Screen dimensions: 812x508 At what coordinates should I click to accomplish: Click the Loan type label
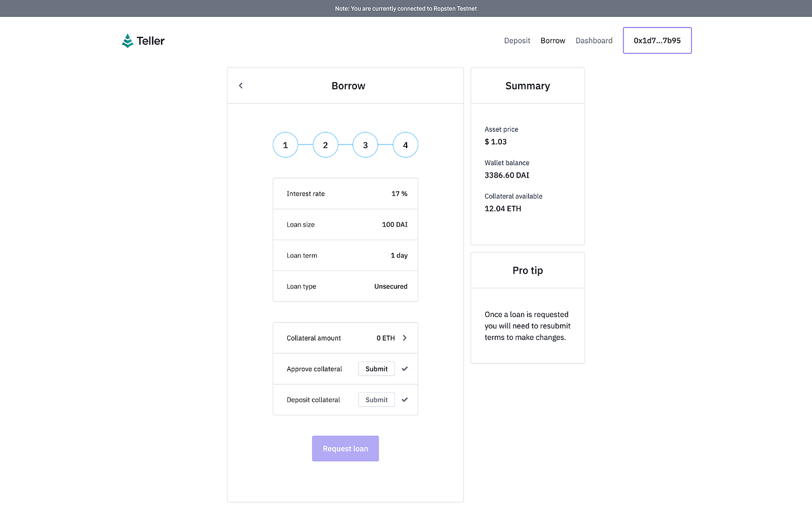(x=301, y=286)
